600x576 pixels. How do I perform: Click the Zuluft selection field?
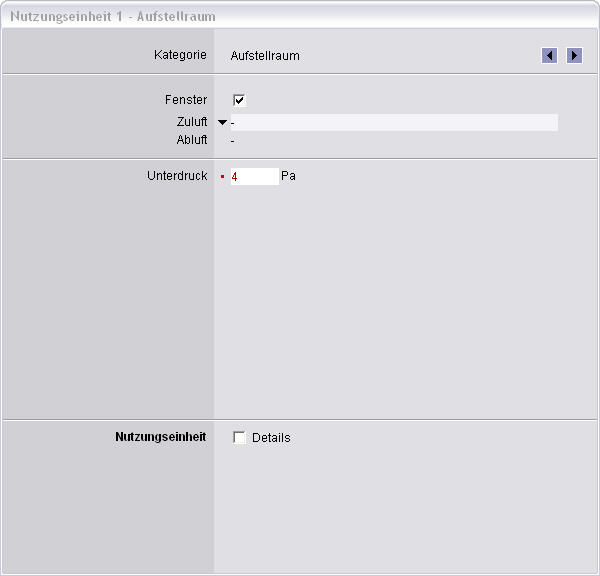tap(394, 122)
